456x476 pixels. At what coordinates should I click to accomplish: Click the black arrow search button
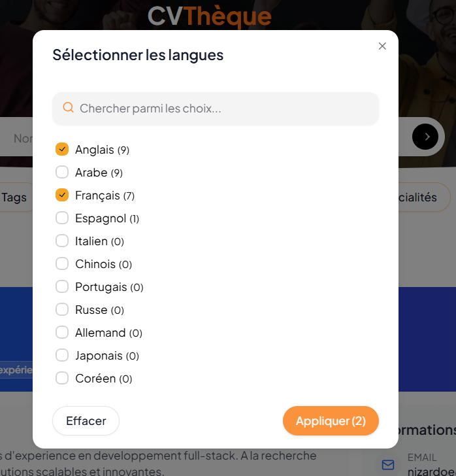click(x=425, y=137)
